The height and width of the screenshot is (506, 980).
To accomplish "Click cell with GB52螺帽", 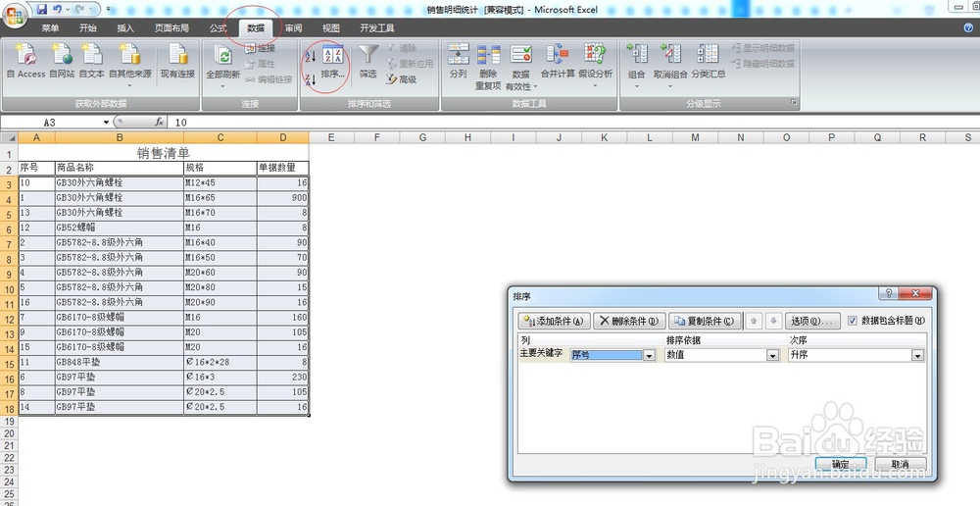I will click(x=120, y=228).
